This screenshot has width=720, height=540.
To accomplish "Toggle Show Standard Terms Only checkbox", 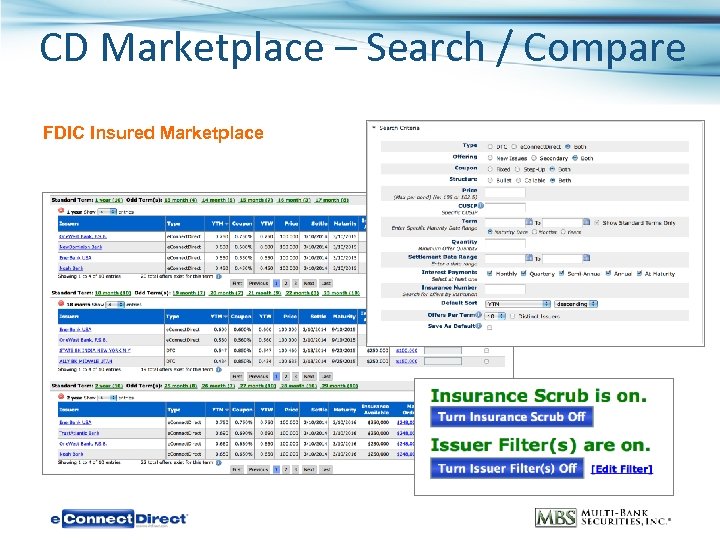I will pyautogui.click(x=596, y=222).
